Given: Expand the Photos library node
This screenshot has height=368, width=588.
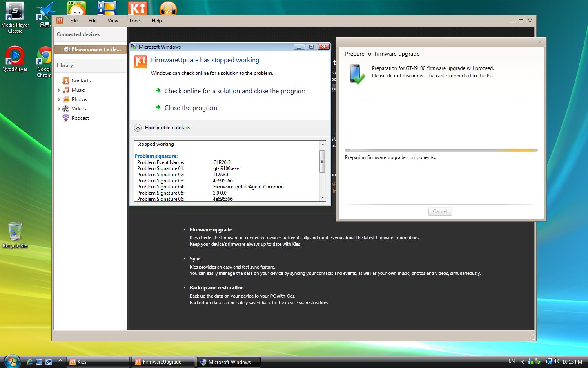Looking at the screenshot, I should click(59, 99).
